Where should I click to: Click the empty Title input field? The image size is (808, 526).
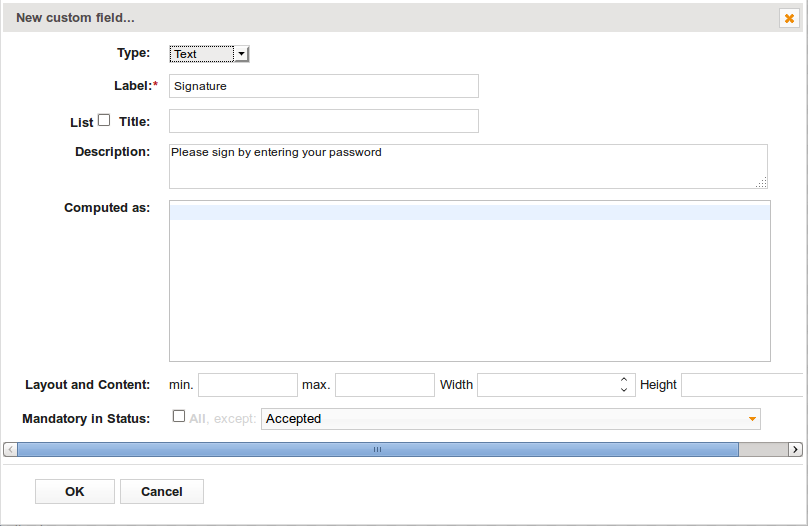pos(324,121)
